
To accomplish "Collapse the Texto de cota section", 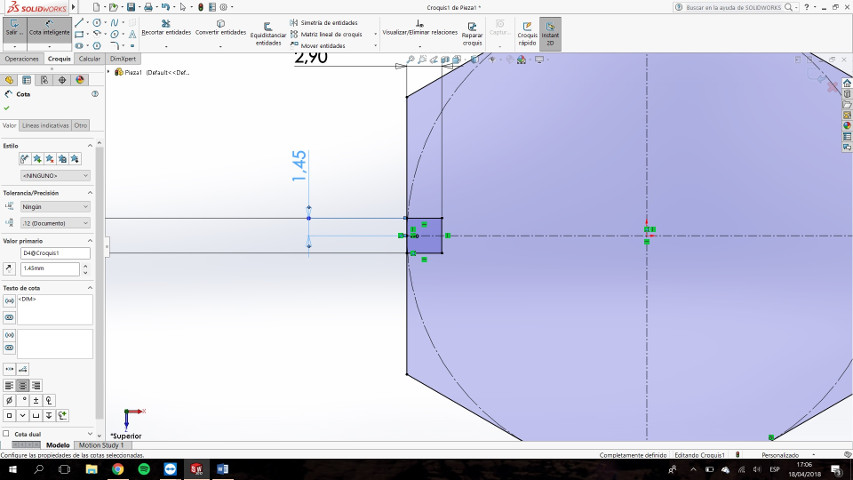I will [90, 288].
